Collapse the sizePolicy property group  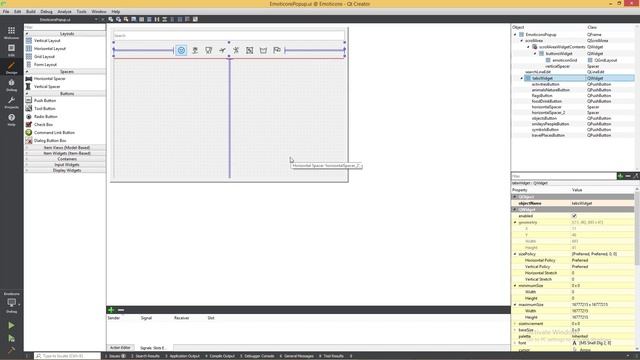515,254
